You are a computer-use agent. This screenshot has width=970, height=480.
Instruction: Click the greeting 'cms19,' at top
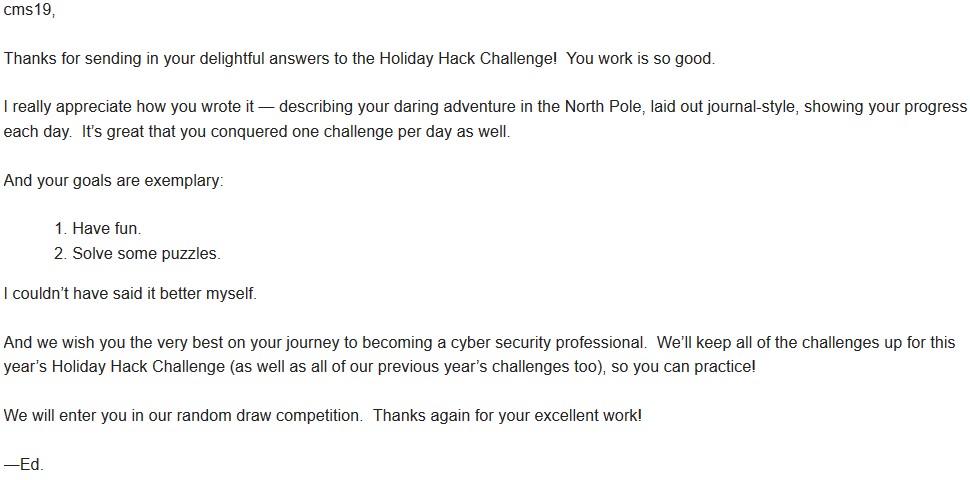[x=29, y=11]
